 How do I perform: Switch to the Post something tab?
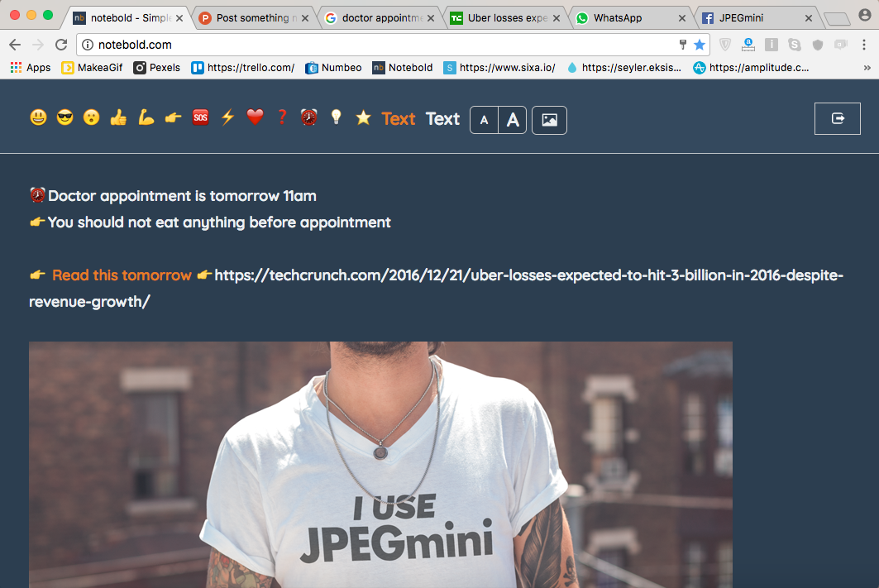point(253,18)
